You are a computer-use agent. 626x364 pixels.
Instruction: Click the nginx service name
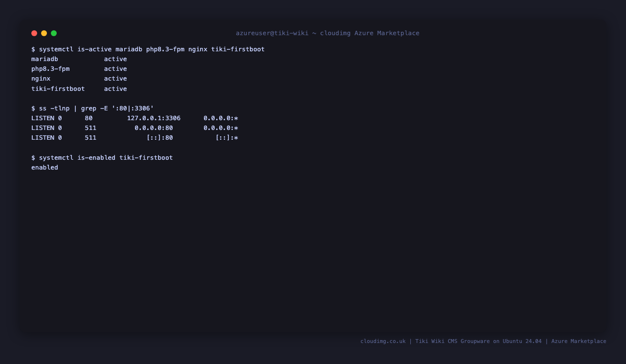tap(41, 79)
